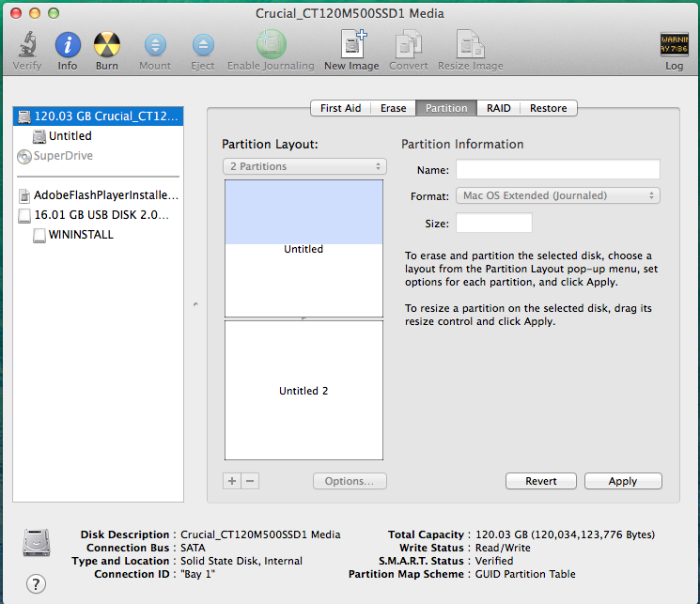Open the Info toolbar icon
Viewport: 700px width, 604px height.
pos(68,45)
